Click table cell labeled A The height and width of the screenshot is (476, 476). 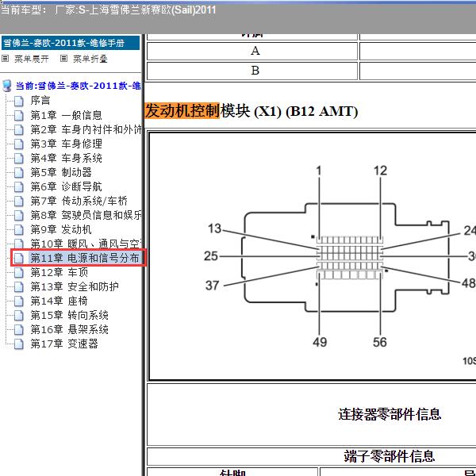tap(252, 51)
